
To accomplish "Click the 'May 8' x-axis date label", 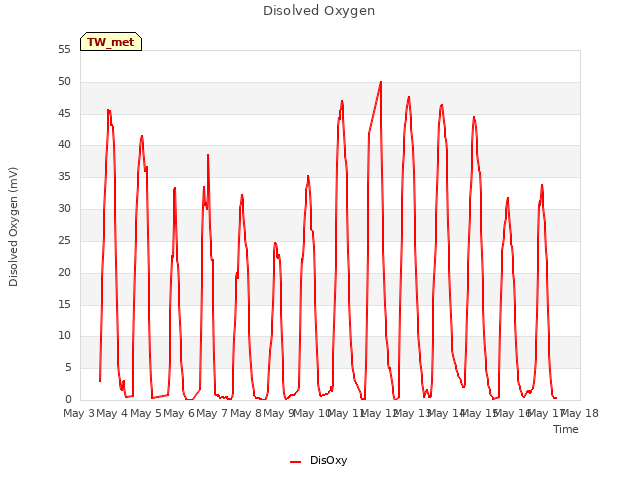I will pos(246,413).
